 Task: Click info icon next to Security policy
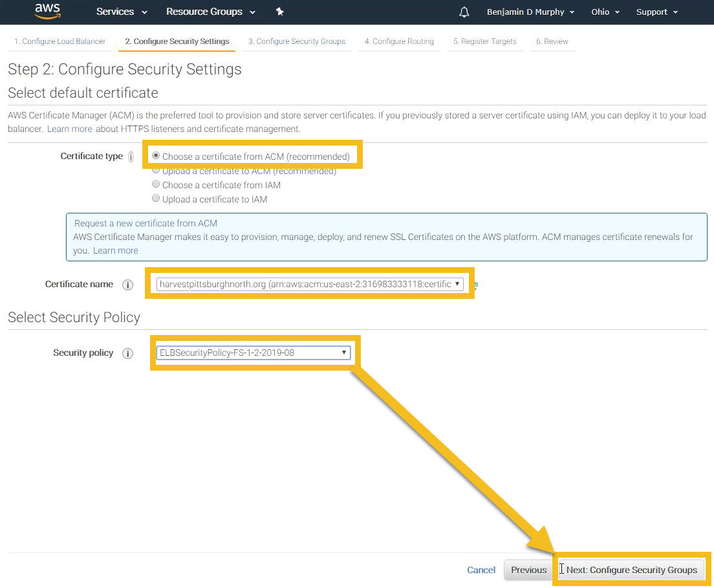click(x=127, y=353)
